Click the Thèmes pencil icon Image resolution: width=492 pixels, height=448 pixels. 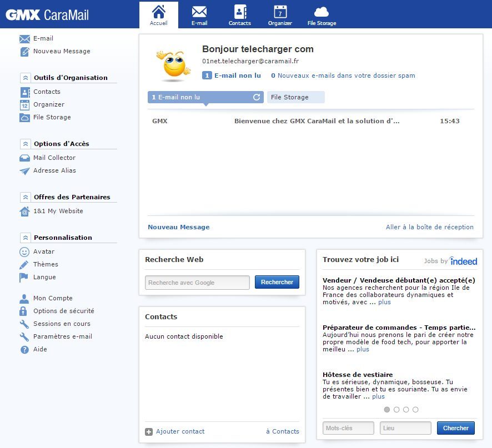click(x=24, y=265)
